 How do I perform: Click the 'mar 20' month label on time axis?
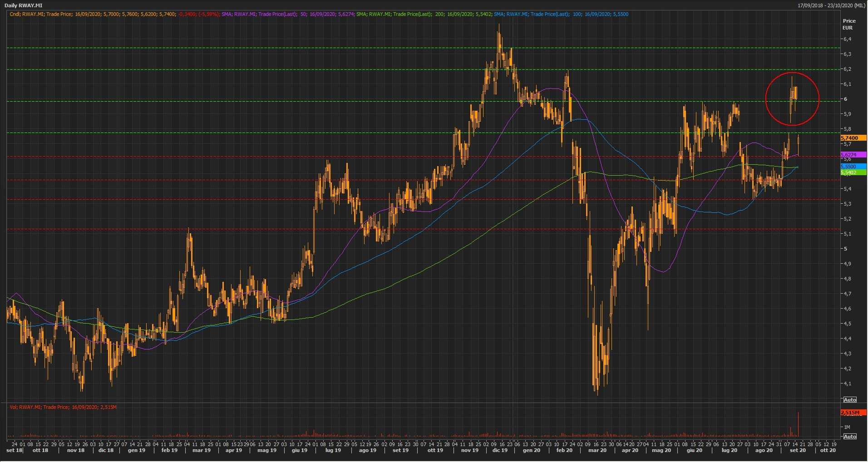pos(597,450)
